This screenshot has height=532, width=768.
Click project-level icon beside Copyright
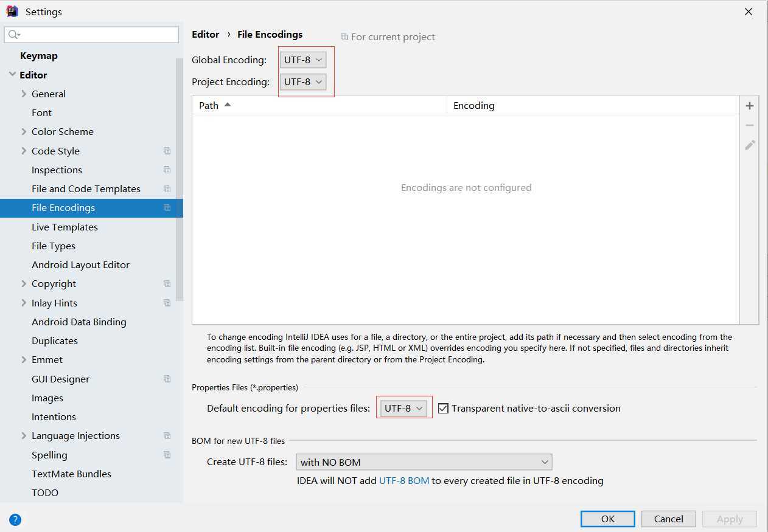point(167,283)
